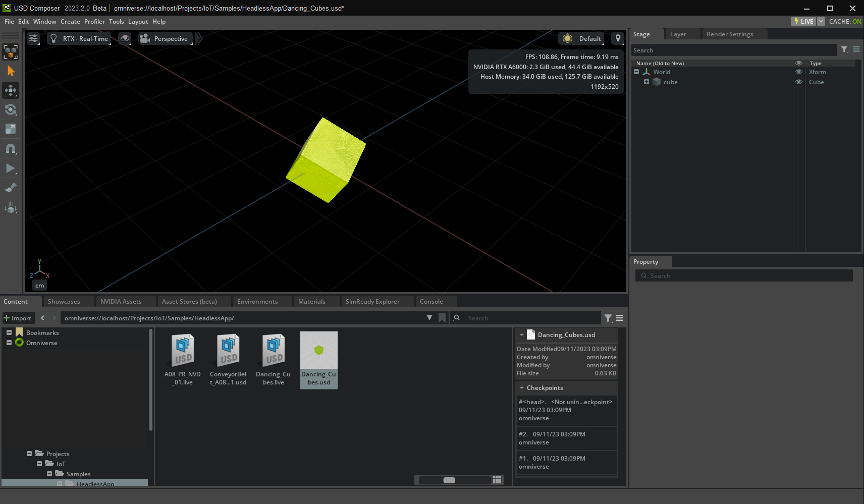This screenshot has height=504, width=864.
Task: Collapse the Checkpoints section
Action: click(522, 388)
